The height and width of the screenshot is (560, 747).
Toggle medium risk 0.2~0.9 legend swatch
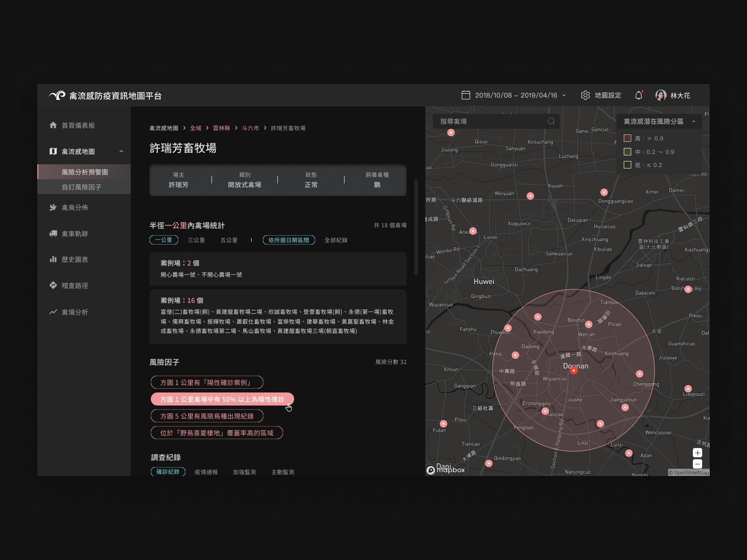click(627, 152)
